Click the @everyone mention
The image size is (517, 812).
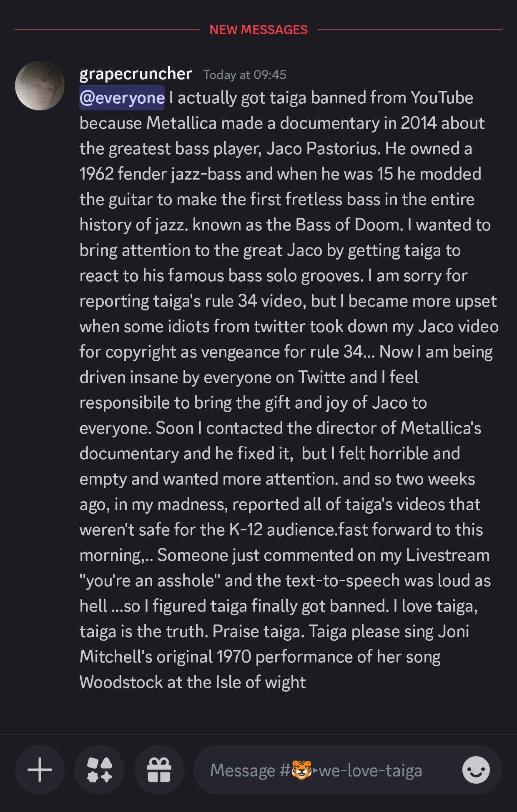coord(122,98)
